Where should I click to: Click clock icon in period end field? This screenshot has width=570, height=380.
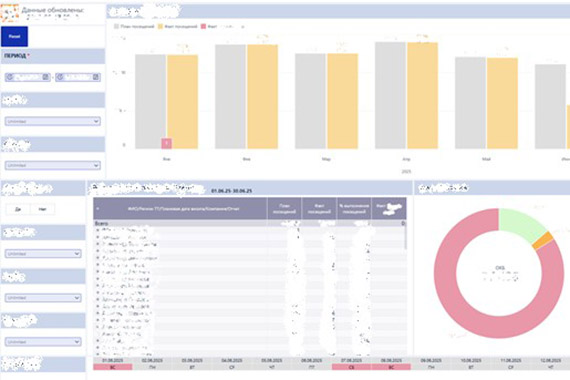60,77
